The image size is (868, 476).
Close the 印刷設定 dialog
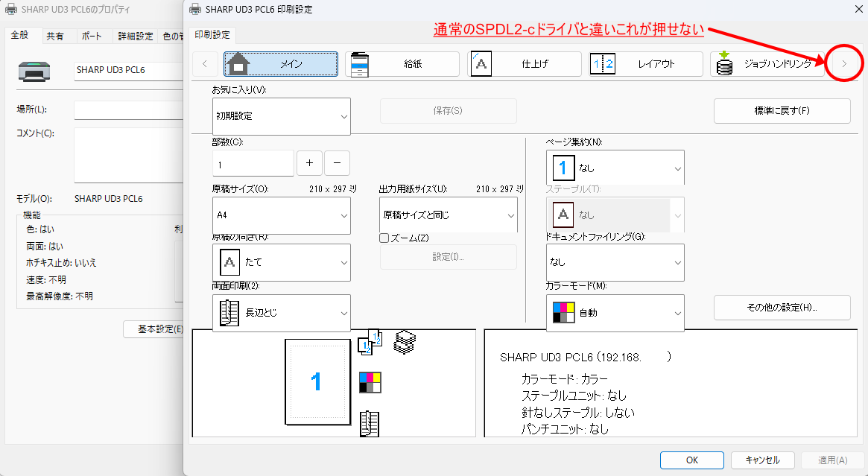(x=858, y=9)
